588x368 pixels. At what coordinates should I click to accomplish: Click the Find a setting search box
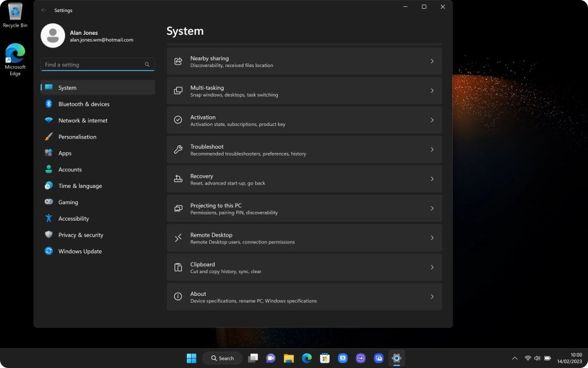(93, 64)
